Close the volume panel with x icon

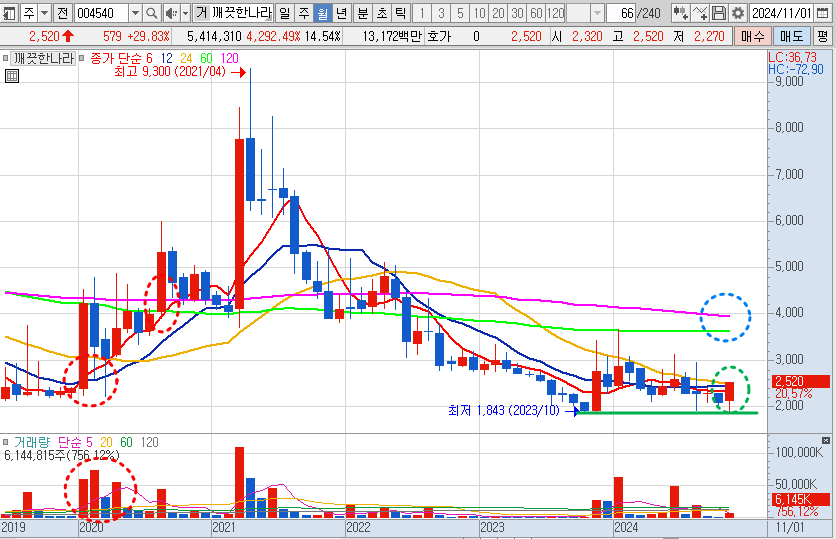click(x=826, y=440)
